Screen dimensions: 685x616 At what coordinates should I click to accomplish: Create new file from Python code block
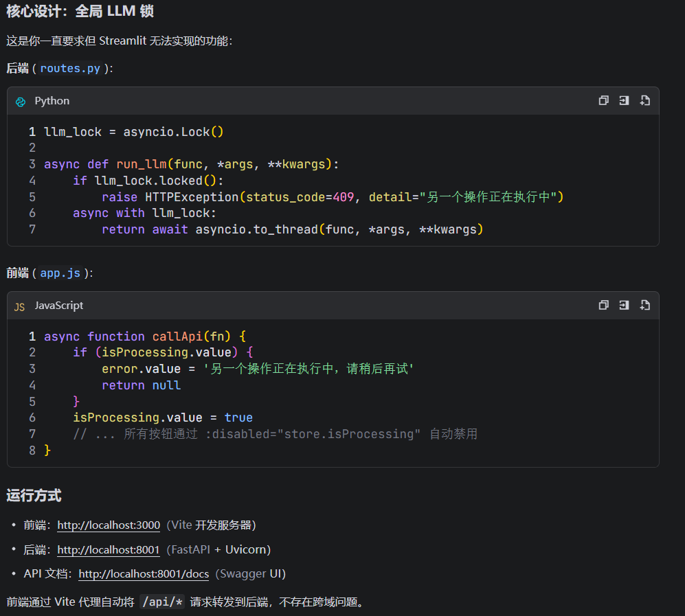(644, 100)
